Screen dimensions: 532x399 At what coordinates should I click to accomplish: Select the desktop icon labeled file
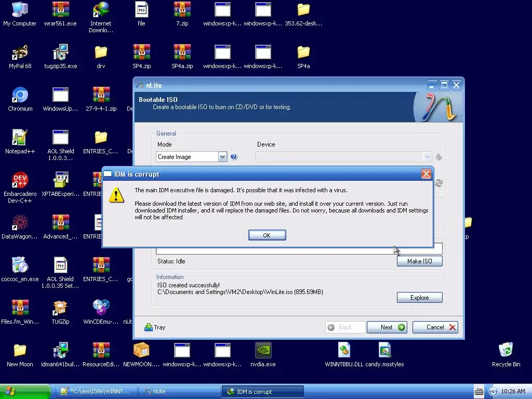[141, 14]
